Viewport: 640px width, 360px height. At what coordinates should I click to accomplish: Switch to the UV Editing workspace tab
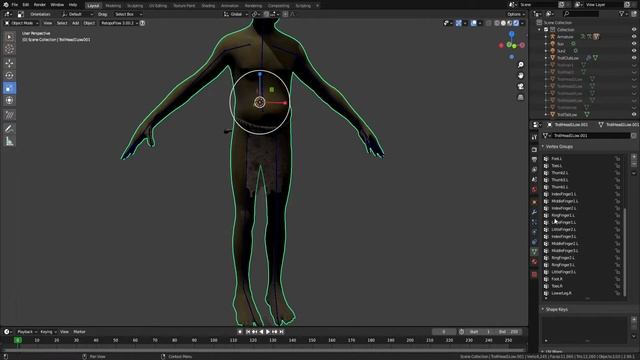coord(158,6)
